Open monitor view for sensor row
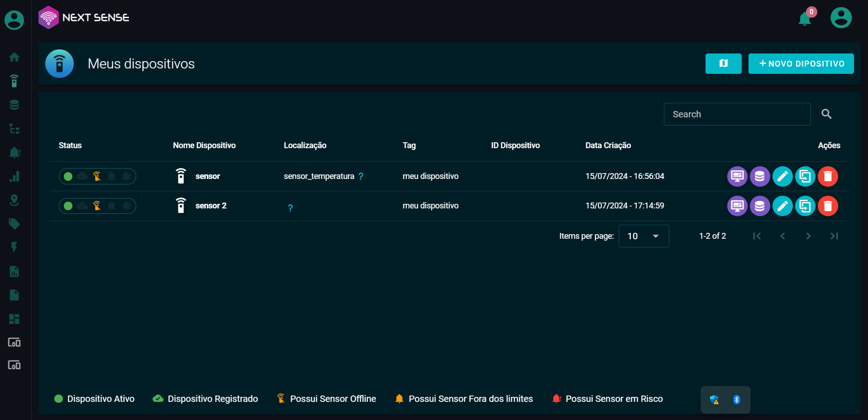Image resolution: width=868 pixels, height=420 pixels. 737,176
